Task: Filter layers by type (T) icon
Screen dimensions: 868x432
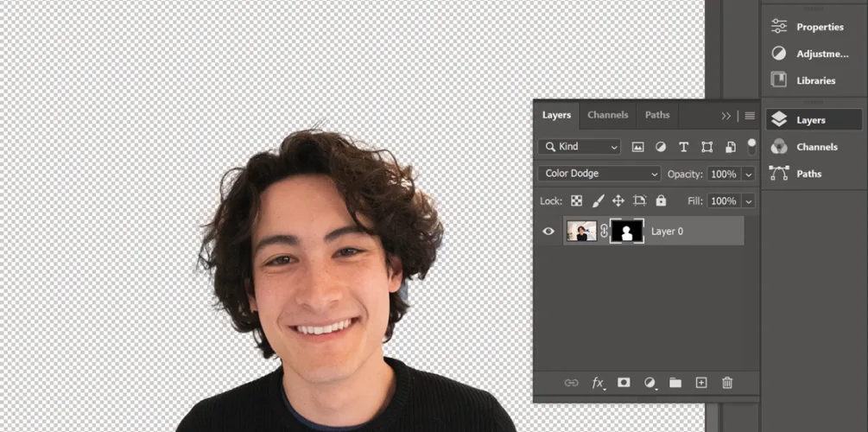Action: 684,147
